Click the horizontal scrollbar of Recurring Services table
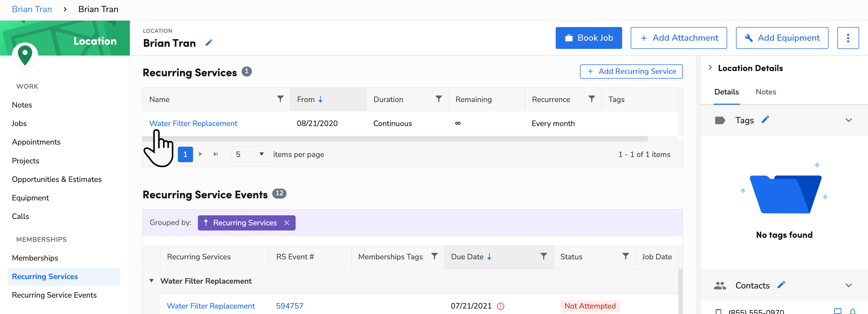 395,138
